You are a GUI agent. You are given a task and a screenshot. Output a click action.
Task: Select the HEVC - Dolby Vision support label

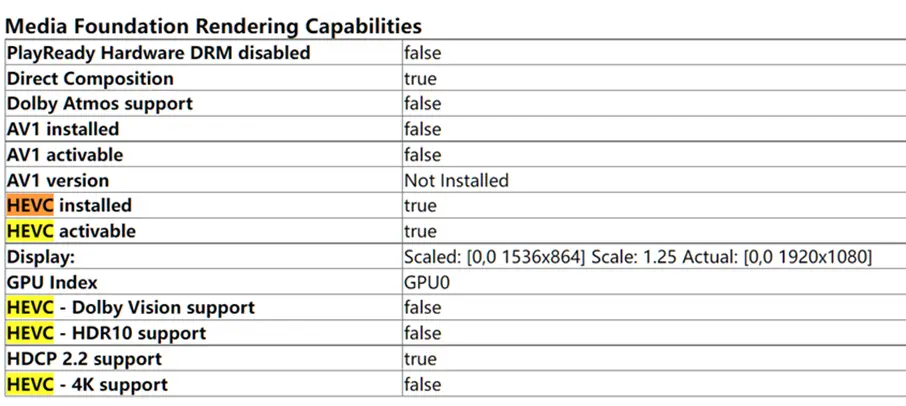point(130,308)
